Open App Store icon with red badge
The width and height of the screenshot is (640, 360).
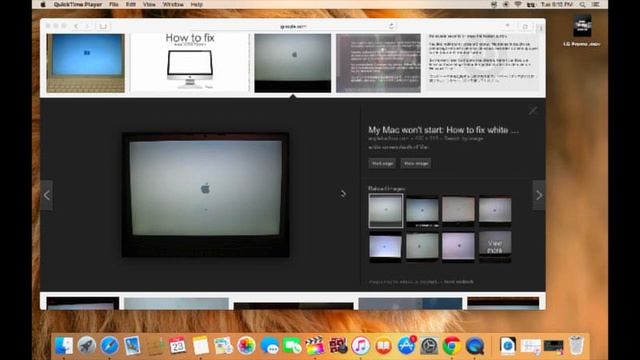click(x=407, y=346)
